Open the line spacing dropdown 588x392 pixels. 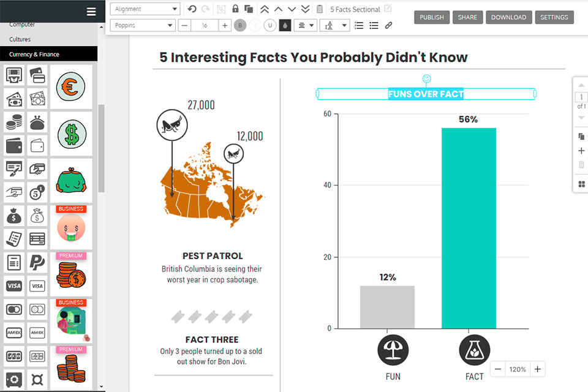(x=335, y=26)
